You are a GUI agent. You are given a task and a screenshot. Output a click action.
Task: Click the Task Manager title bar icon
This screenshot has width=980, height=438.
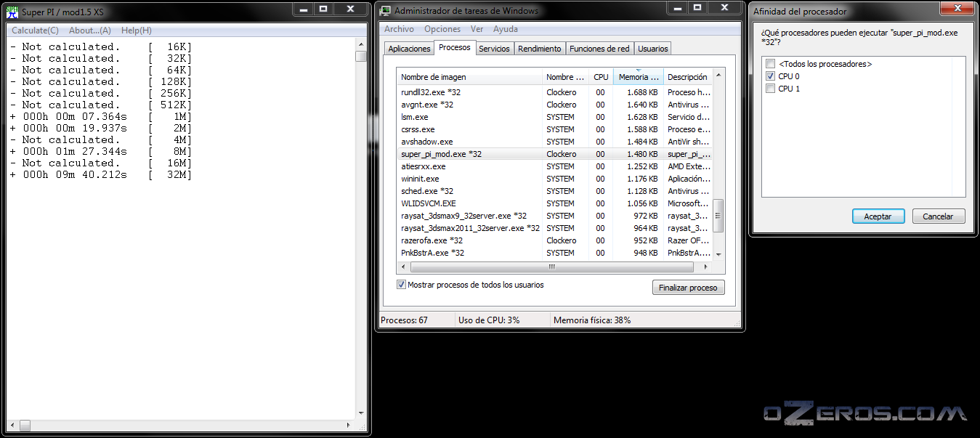[x=385, y=11]
